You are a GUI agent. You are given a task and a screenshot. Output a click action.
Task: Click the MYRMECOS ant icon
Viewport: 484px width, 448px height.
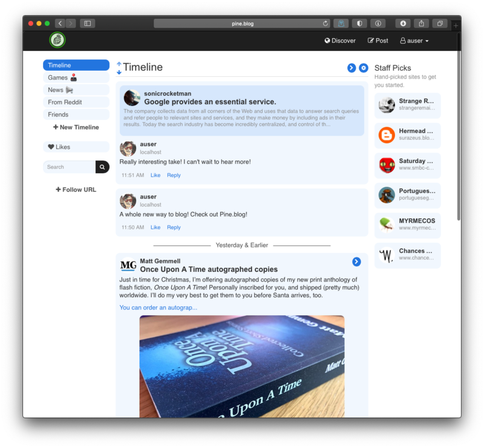coord(387,225)
